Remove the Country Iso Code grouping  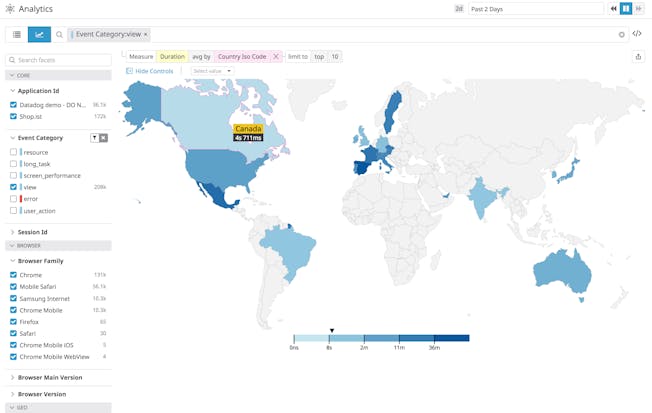point(276,57)
